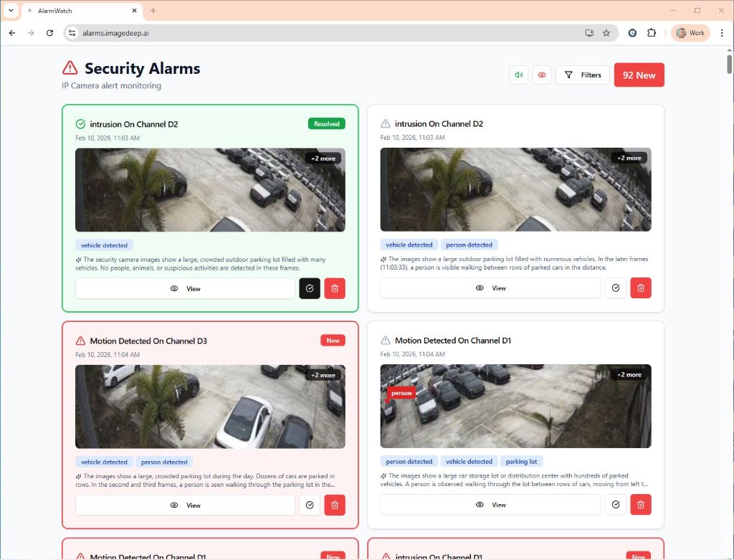Click Feb 10, 2026, 11:04 AM on Motion D3
The width and height of the screenshot is (734, 560).
point(108,355)
